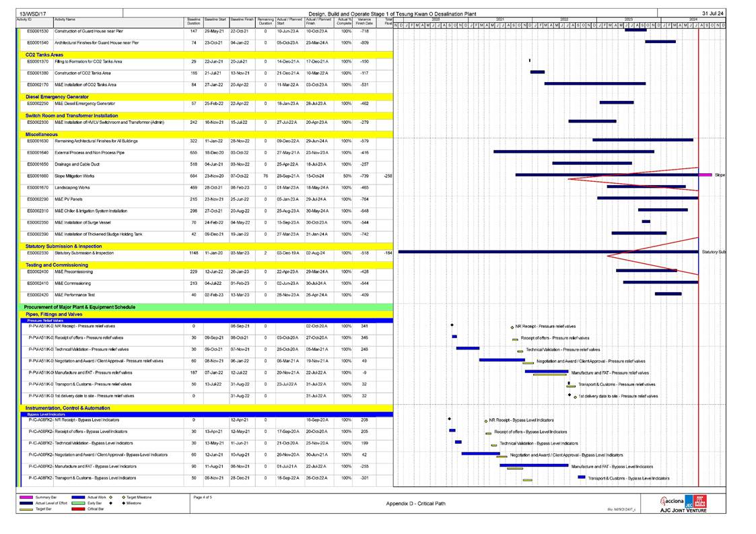Collapse the Miscellaneous group header
This screenshot has width=756, height=534.
coord(41,134)
